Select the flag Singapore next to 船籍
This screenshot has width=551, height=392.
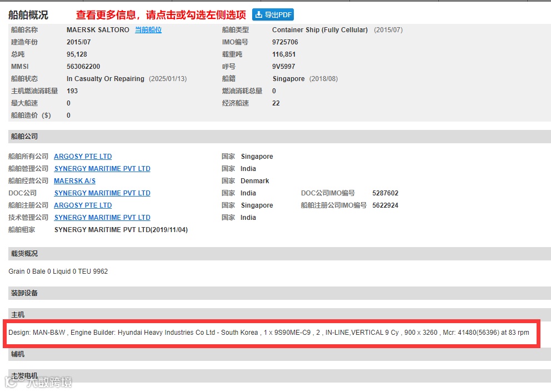[288, 79]
